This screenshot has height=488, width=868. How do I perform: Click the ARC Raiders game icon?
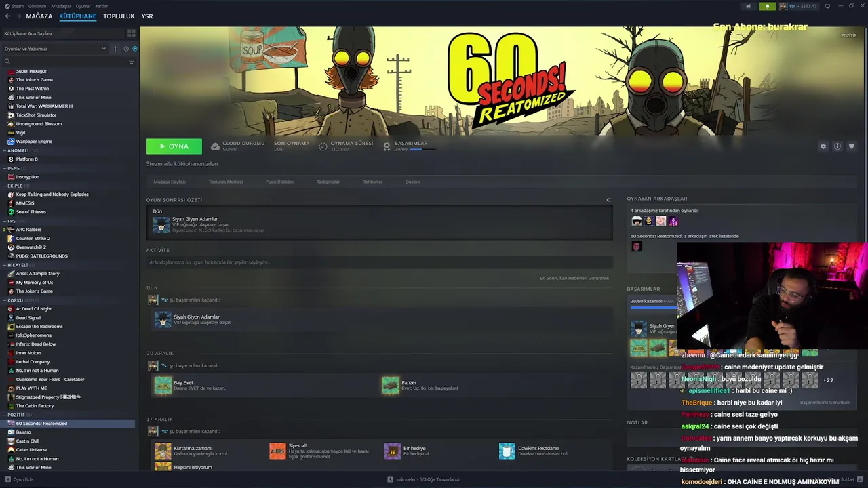(x=11, y=230)
